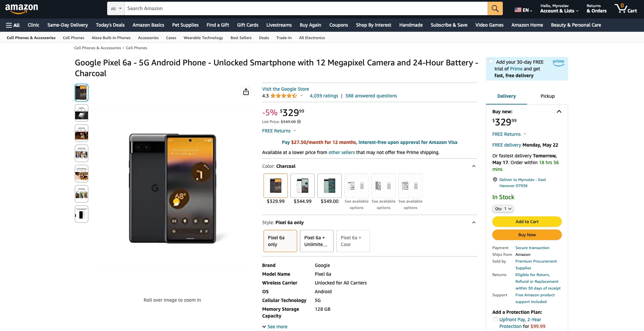
Task: Check the Prime free trial checkbox
Action: coord(491,61)
